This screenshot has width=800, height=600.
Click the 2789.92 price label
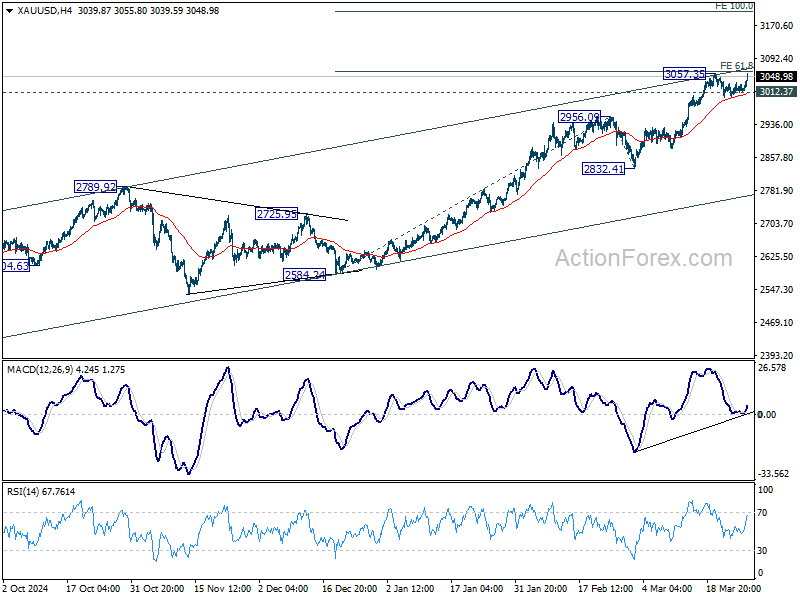(95, 187)
